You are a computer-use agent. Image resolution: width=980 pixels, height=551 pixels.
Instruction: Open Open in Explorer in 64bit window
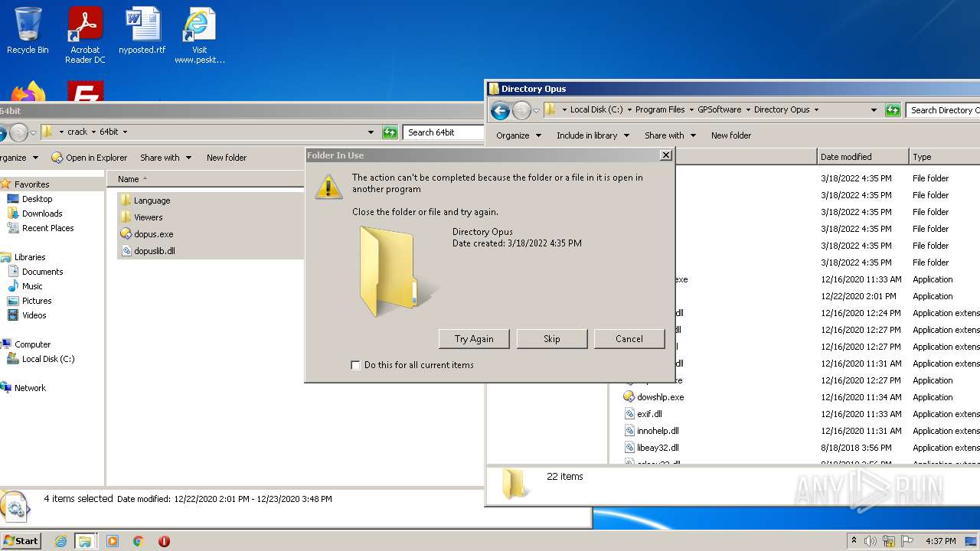click(x=89, y=158)
